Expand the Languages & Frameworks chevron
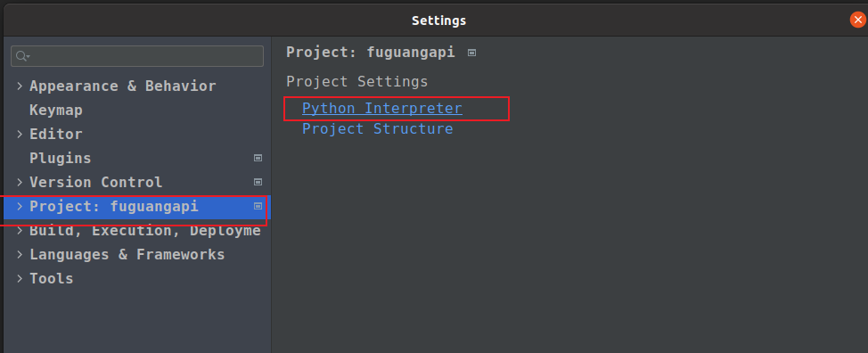The image size is (868, 353). coord(20,255)
